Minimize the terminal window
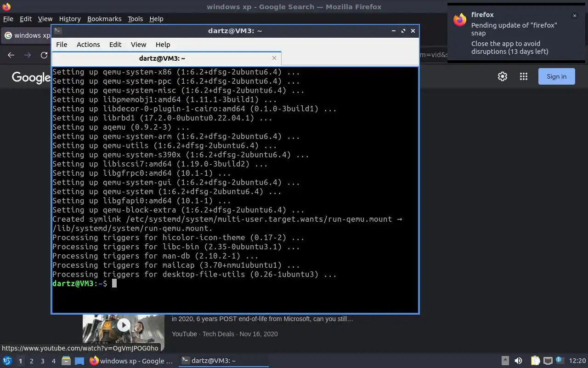588x368 pixels. pyautogui.click(x=394, y=31)
